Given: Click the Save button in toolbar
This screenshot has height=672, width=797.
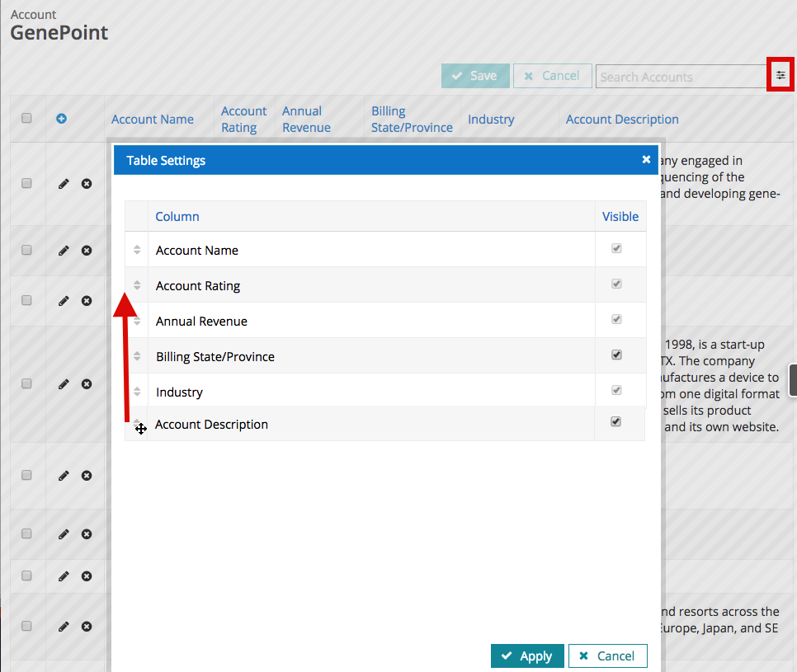Looking at the screenshot, I should click(x=474, y=76).
